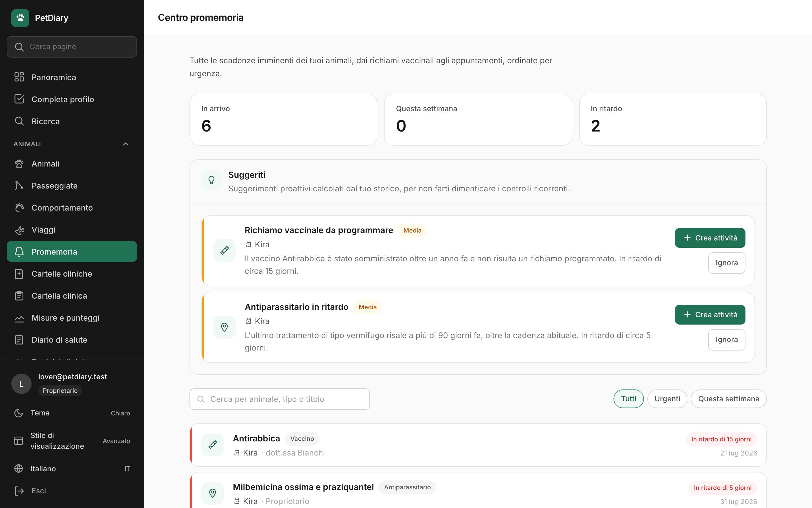Click the Passeggiate route icon
Screen dimensions: 812x508
pyautogui.click(x=19, y=185)
